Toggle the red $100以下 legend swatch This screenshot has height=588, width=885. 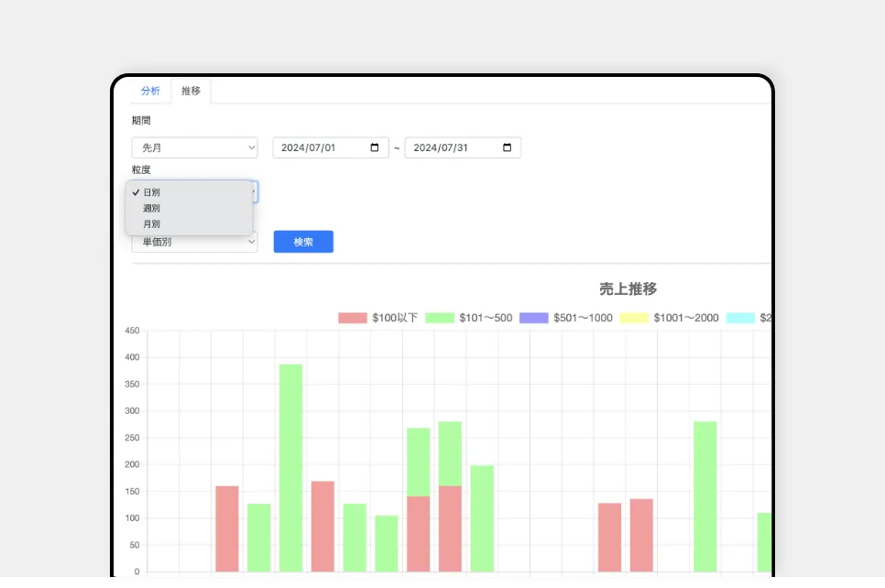point(352,318)
